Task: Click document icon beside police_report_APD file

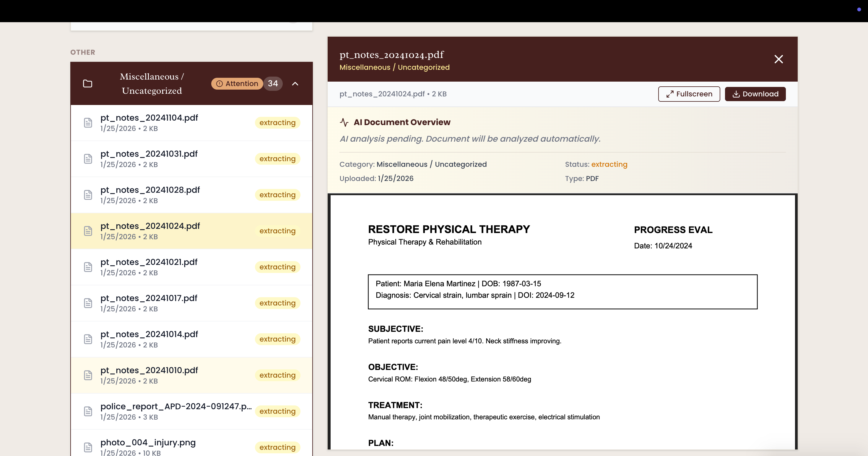Action: click(x=88, y=411)
